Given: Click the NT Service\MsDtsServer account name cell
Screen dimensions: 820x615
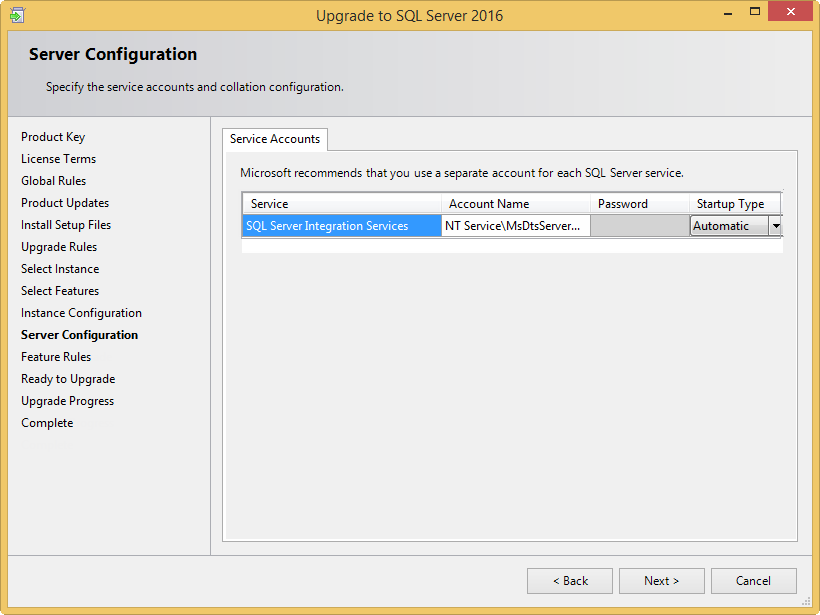Looking at the screenshot, I should click(516, 226).
